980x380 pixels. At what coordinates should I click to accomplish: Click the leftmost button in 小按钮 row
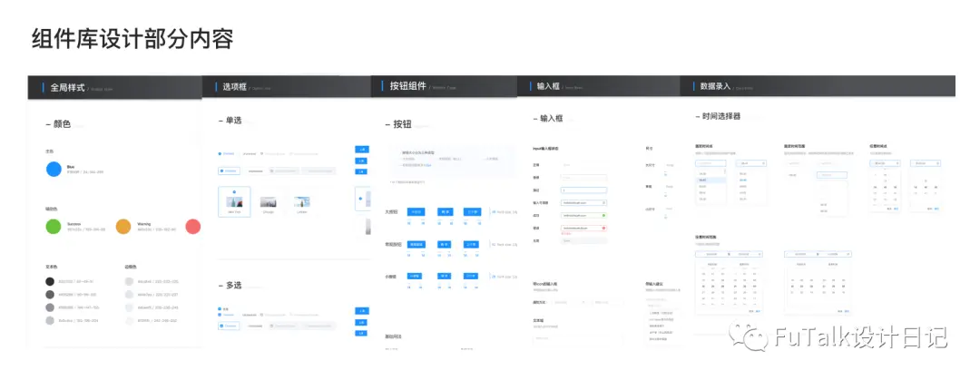click(415, 276)
